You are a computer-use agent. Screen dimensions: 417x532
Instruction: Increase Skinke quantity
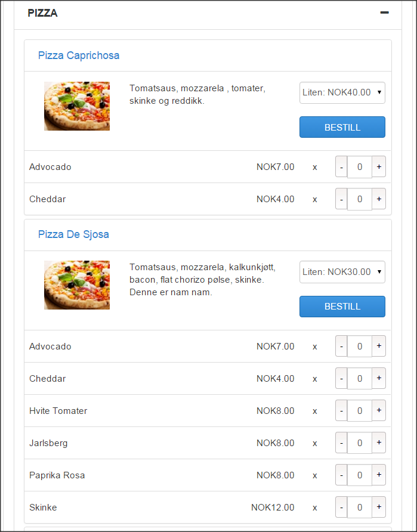point(379,507)
